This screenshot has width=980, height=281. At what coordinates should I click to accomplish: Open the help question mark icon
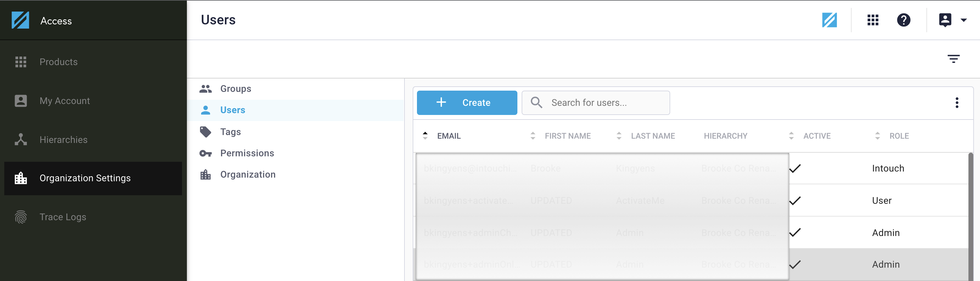coord(904,20)
